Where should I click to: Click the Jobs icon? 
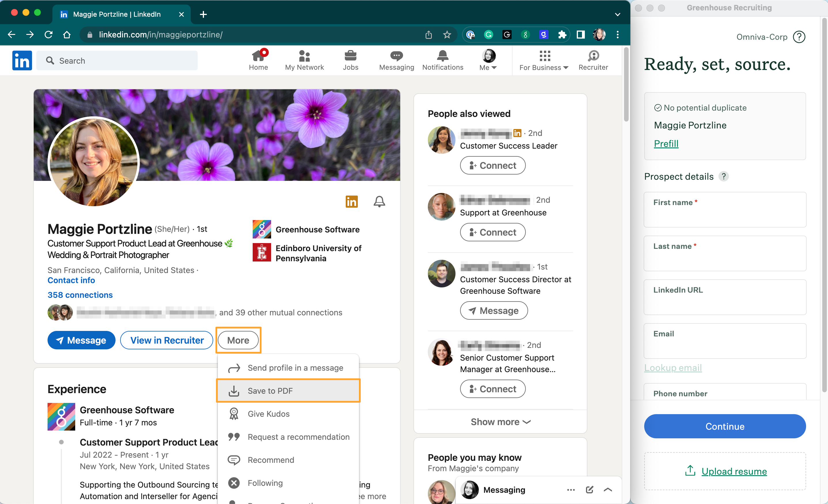coord(349,60)
